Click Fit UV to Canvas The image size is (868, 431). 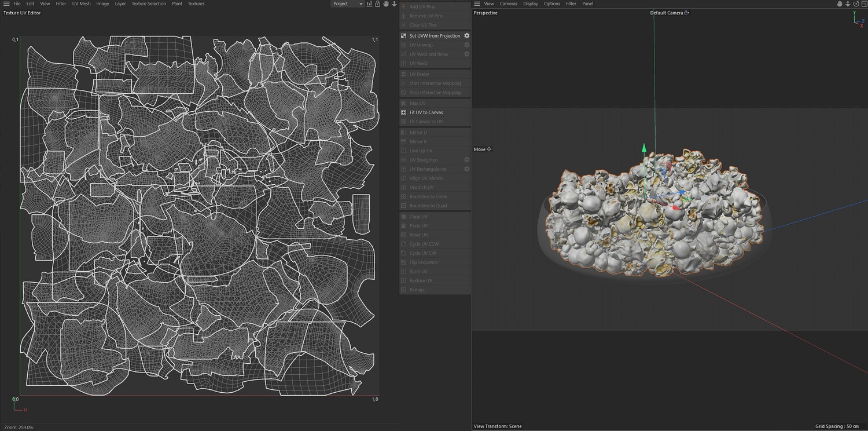click(426, 112)
